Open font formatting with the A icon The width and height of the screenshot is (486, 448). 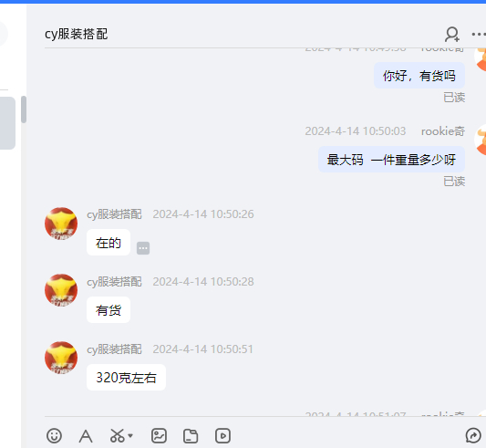pos(86,436)
